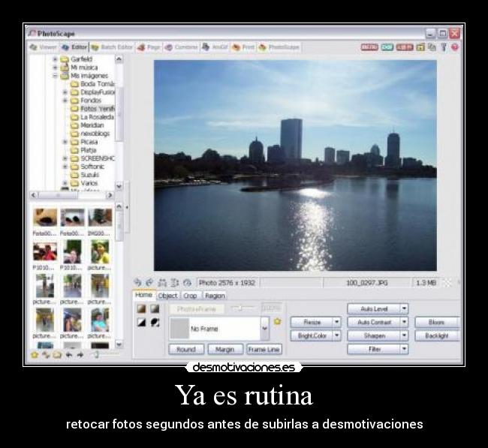Select the Fotos Yenifer folder
This screenshot has height=448, width=488.
[x=92, y=109]
